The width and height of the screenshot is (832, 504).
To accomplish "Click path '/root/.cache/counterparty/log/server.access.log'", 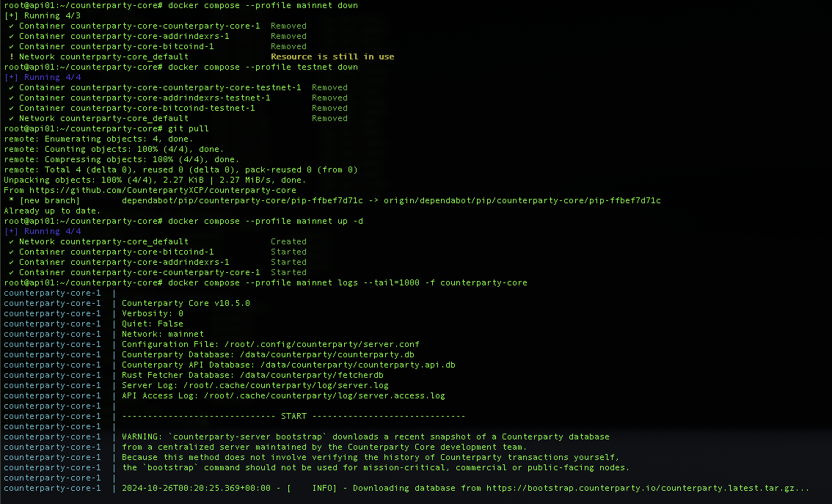I will 324,395.
